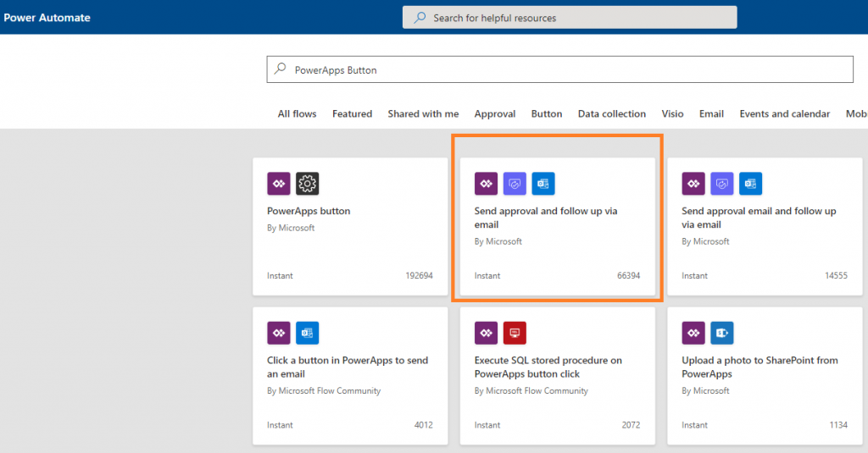868x453 pixels.
Task: Click usage count 14555
Action: point(836,275)
